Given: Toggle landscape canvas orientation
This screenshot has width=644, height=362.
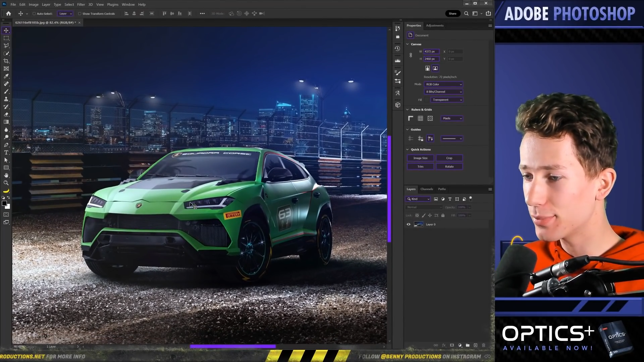Looking at the screenshot, I should pos(435,68).
